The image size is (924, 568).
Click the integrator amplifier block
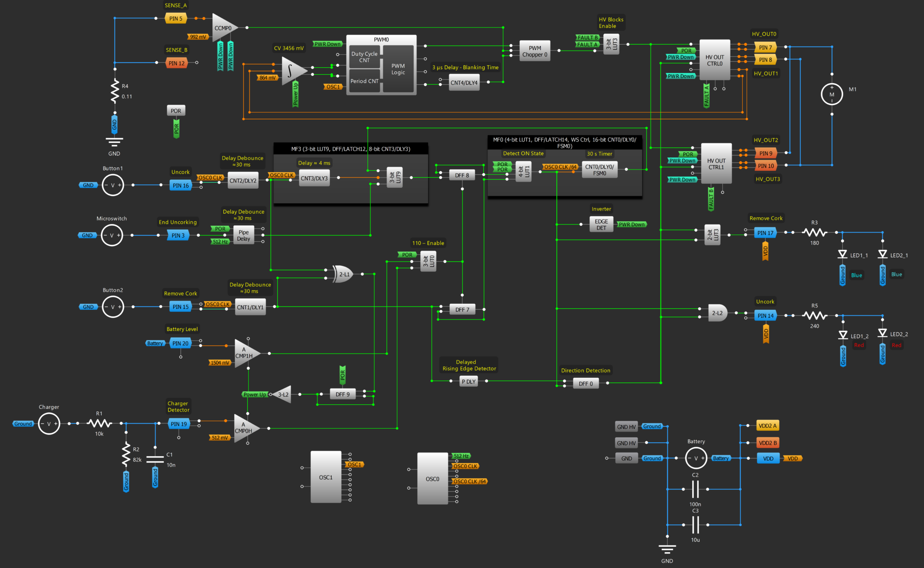tap(292, 71)
